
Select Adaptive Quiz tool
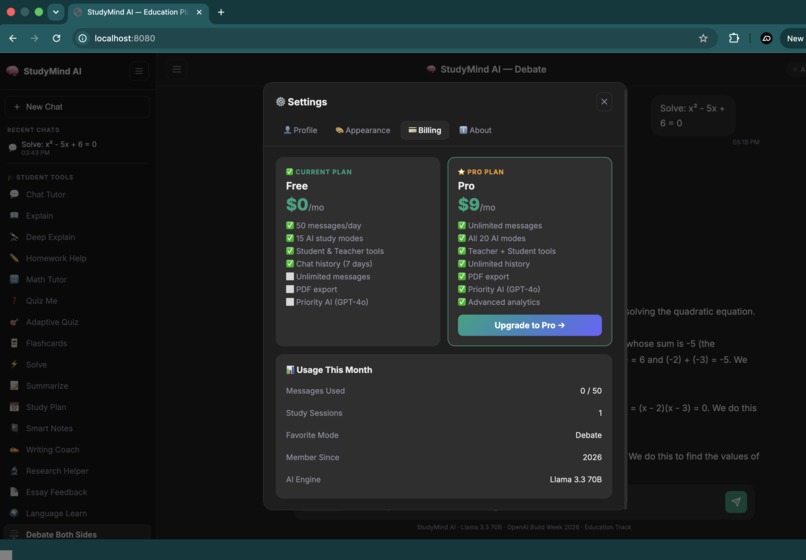tap(77, 322)
